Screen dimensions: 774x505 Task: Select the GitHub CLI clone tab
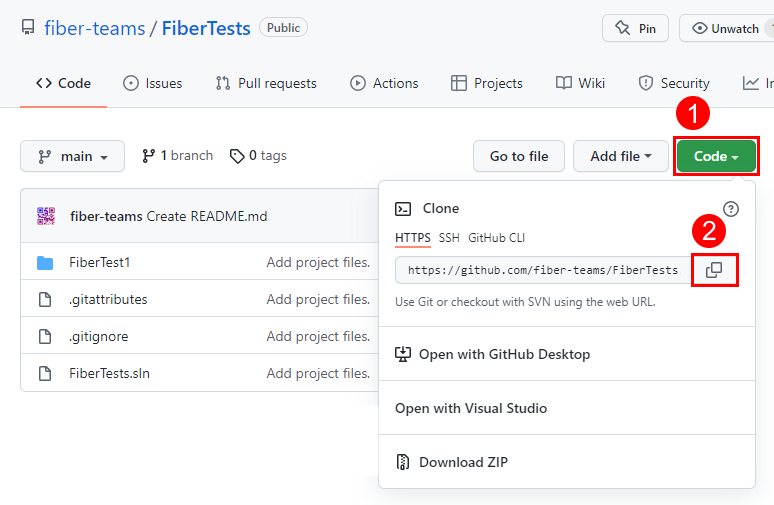point(496,238)
